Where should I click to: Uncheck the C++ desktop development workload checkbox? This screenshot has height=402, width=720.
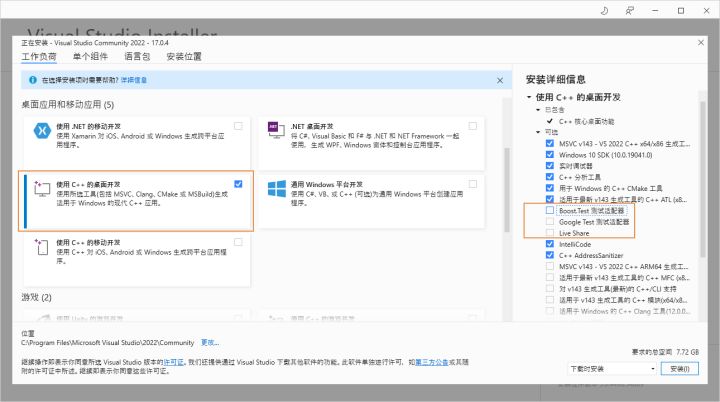tap(238, 184)
